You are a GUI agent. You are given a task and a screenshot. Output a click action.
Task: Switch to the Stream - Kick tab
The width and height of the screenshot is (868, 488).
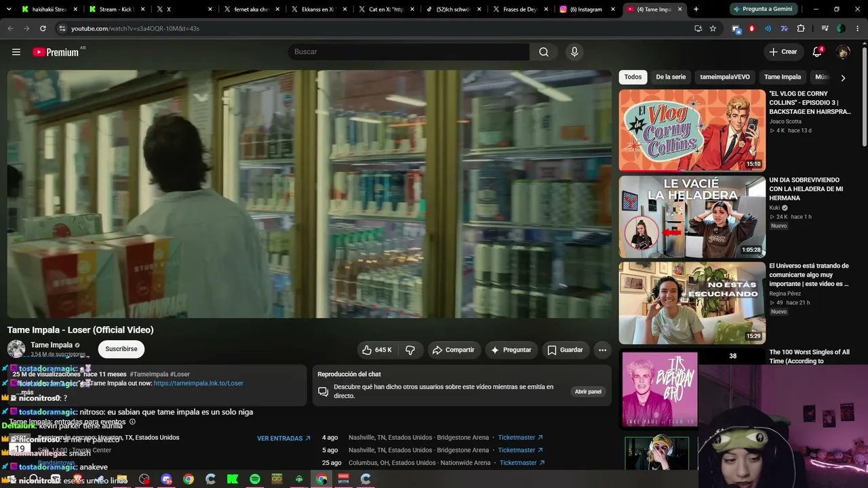[116, 9]
